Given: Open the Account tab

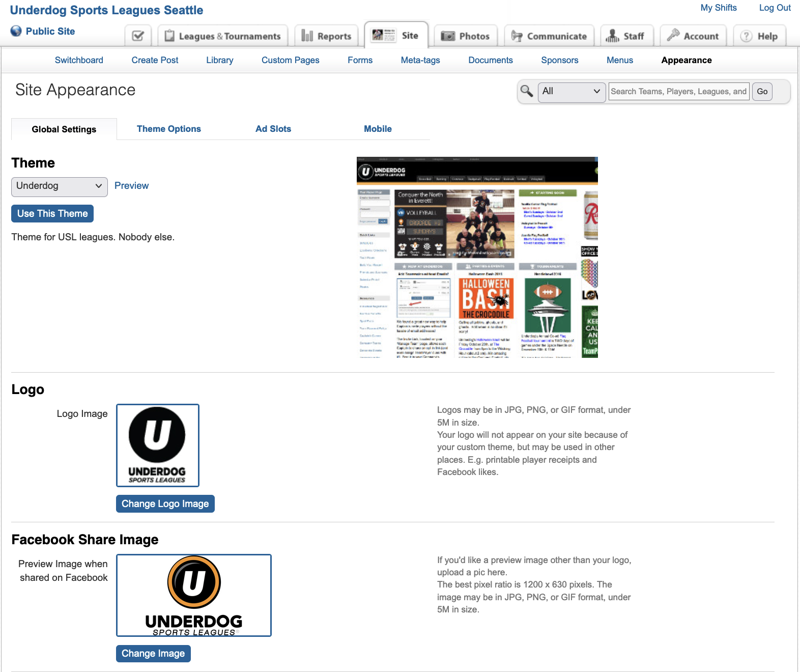Looking at the screenshot, I should pos(693,36).
